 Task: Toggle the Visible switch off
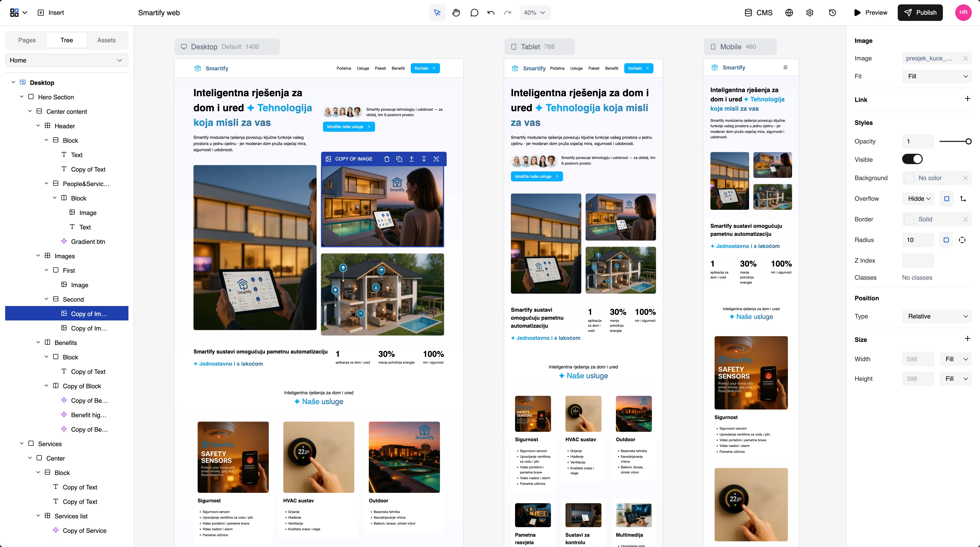tap(913, 159)
